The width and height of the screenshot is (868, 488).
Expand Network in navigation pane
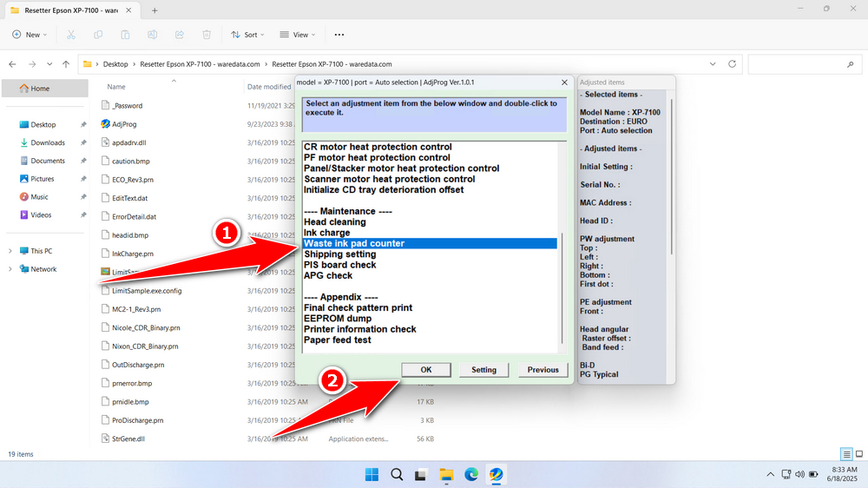pyautogui.click(x=10, y=269)
